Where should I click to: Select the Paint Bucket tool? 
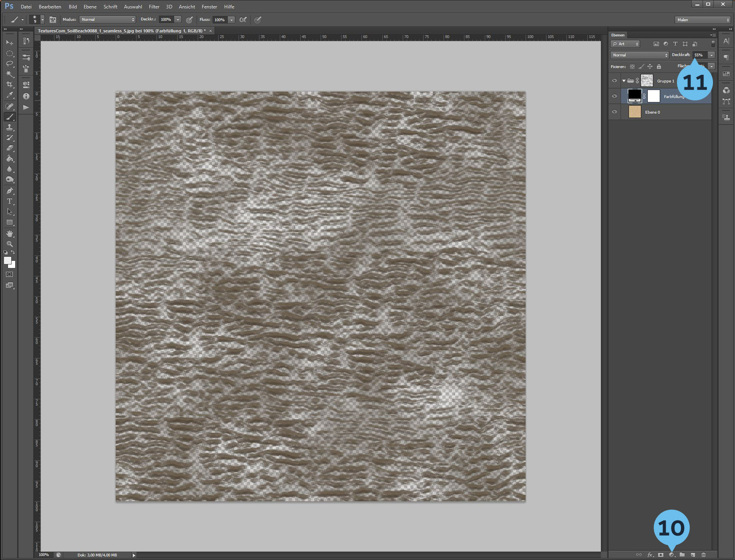pyautogui.click(x=10, y=158)
